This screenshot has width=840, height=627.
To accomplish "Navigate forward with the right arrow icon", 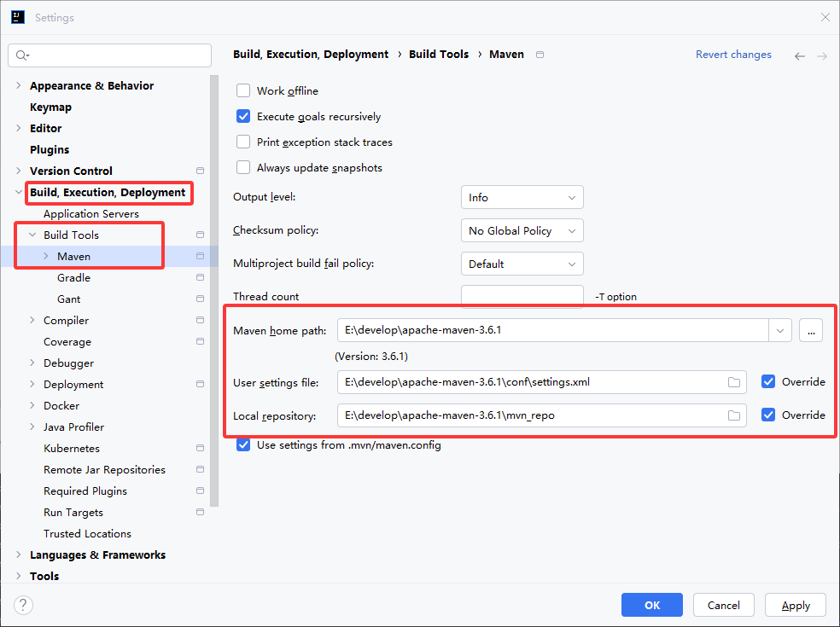I will [x=822, y=56].
